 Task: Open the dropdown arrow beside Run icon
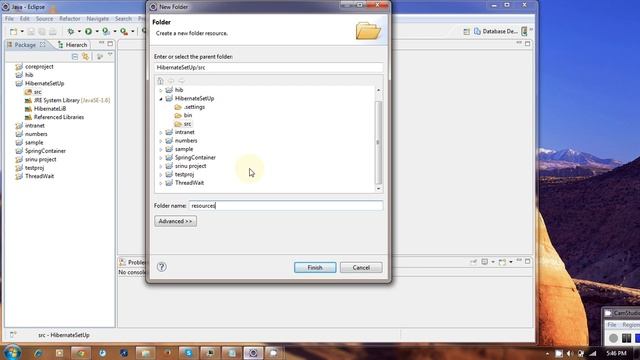[97, 31]
